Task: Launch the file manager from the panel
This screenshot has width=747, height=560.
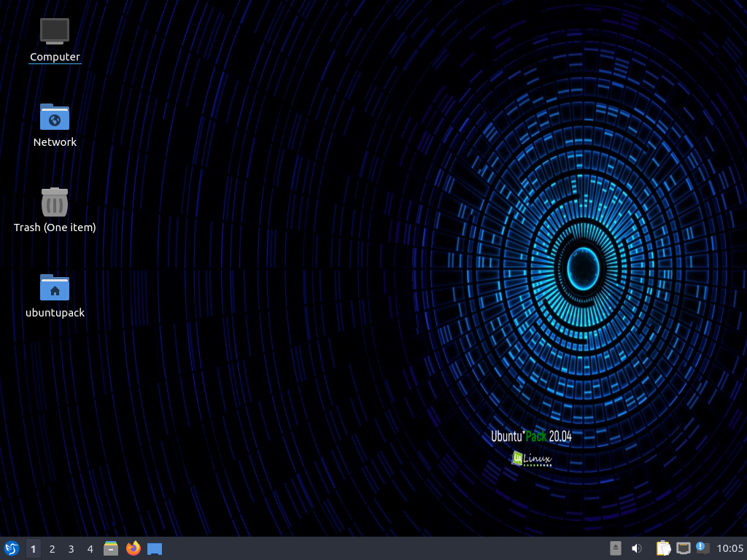Action: [111, 548]
